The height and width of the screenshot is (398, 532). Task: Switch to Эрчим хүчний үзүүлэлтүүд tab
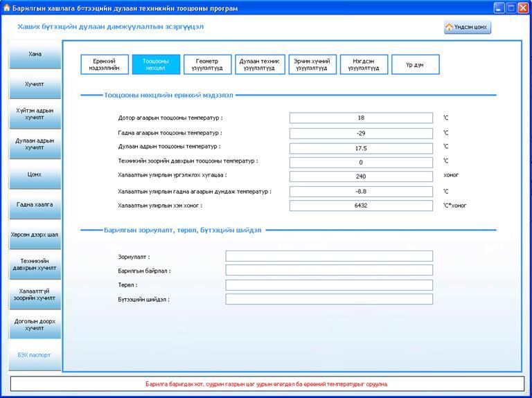[x=312, y=64]
